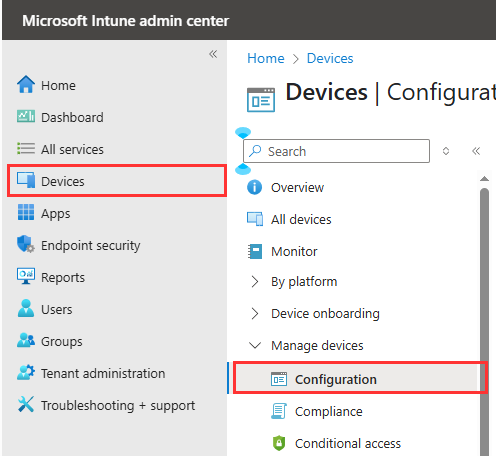Open Endpoint security in left navigation
Viewport: 496px width, 456px height.
(115, 245)
